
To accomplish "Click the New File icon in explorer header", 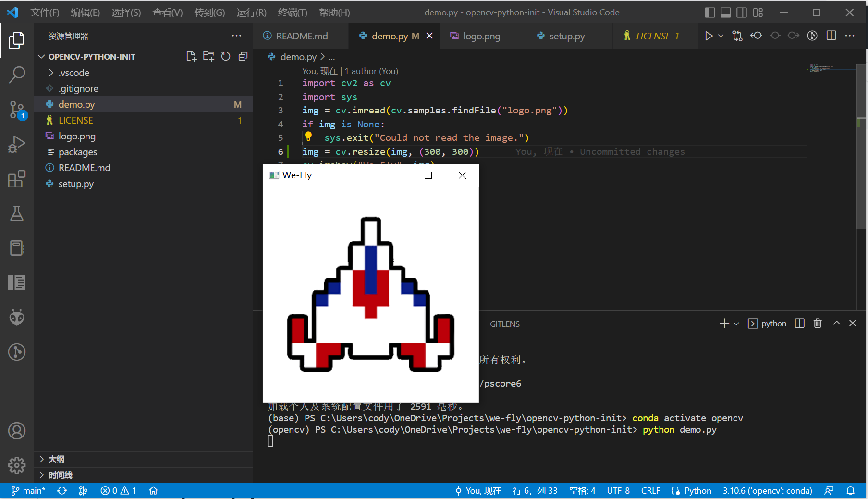I will click(x=191, y=57).
